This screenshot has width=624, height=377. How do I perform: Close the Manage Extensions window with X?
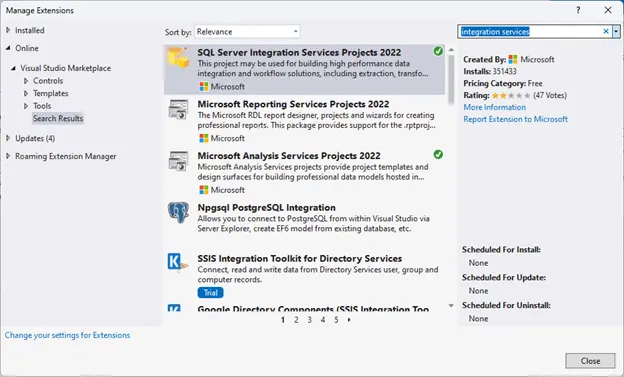coord(608,10)
